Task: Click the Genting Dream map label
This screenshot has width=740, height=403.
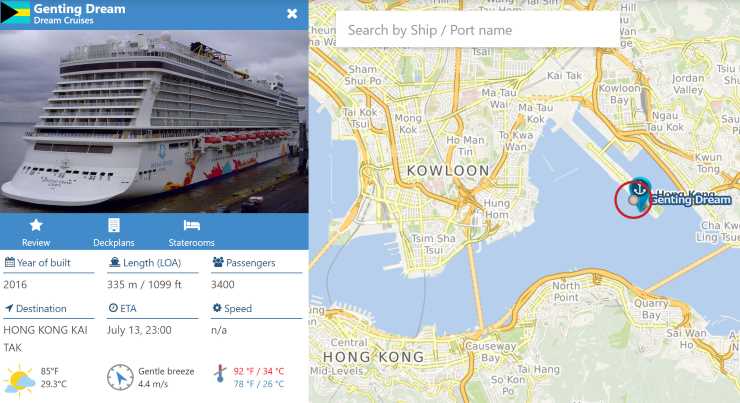Action: click(691, 200)
